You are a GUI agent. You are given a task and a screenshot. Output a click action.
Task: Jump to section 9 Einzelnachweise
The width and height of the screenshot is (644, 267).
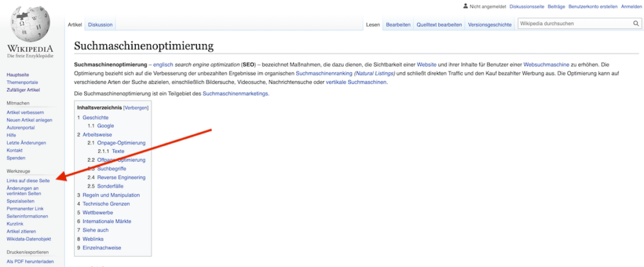click(102, 247)
